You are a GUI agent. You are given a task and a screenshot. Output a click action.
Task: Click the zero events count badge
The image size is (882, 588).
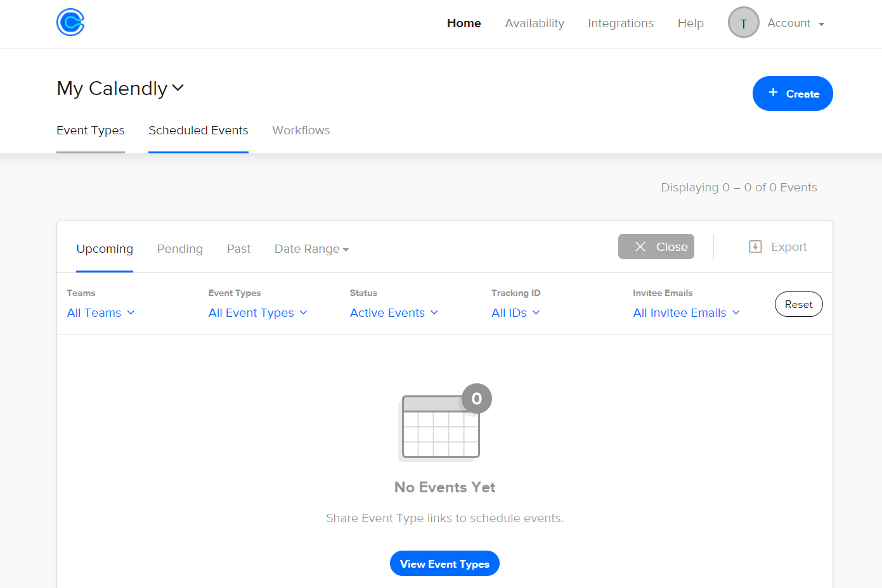[x=477, y=399]
